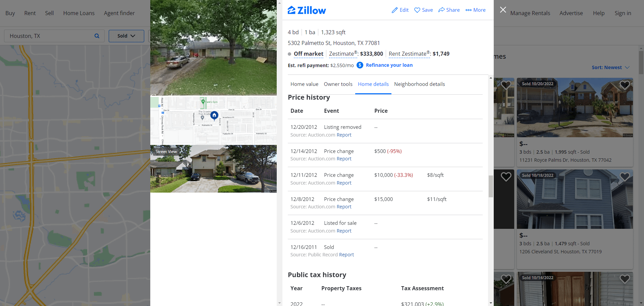This screenshot has height=306, width=644.
Task: Click the dollar icon beside Refinance your loan
Action: 360,65
